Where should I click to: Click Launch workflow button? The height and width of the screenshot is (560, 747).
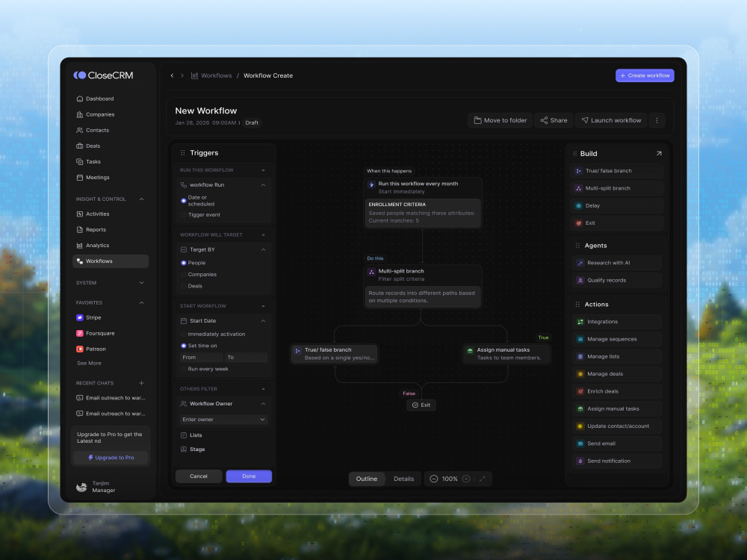coord(612,120)
